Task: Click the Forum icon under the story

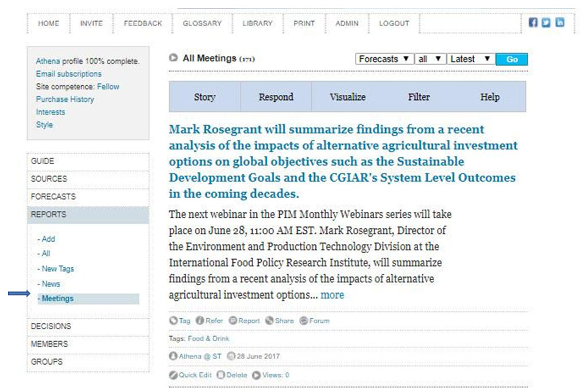Action: 303,321
